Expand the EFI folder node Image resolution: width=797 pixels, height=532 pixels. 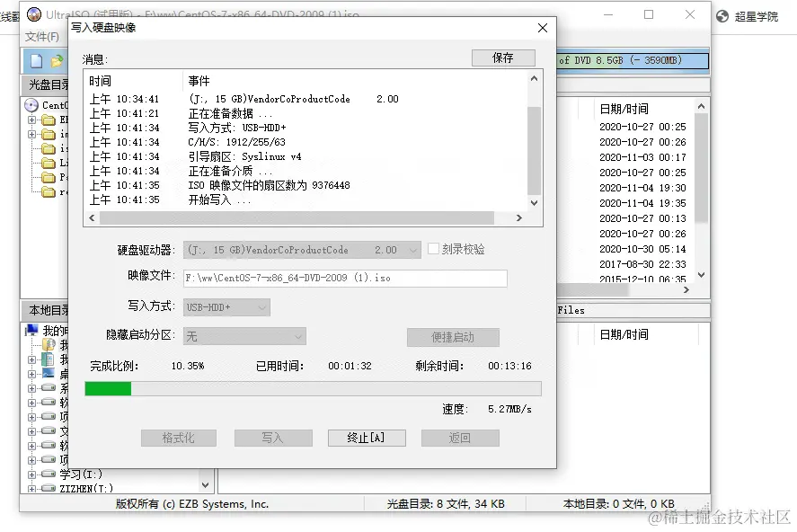point(32,120)
